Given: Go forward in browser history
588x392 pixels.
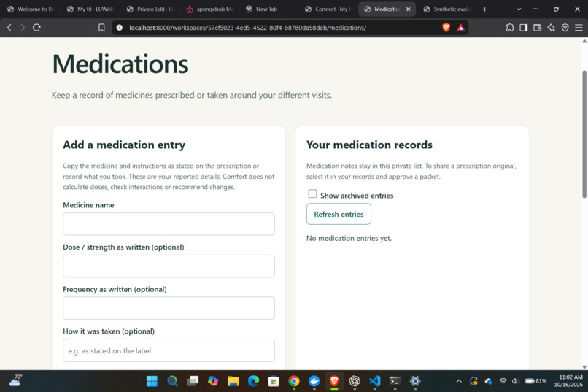Looking at the screenshot, I should pyautogui.click(x=23, y=28).
